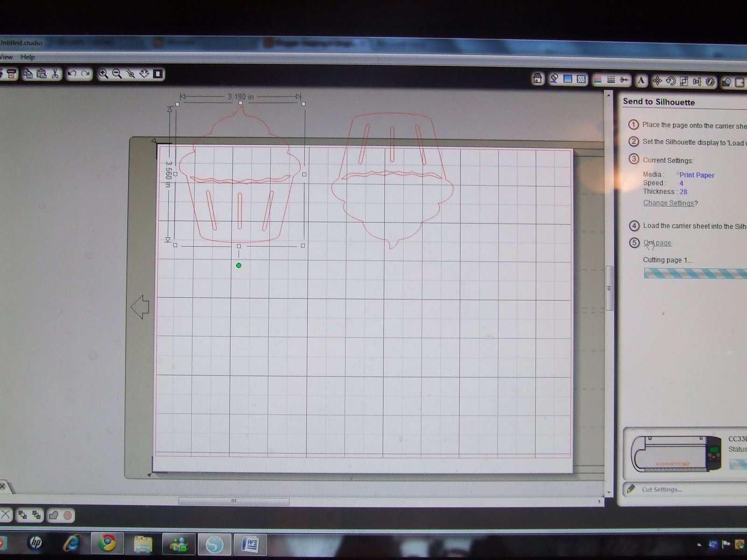Click the scroll up arrow of canvas
Image resolution: width=747 pixels, height=560 pixels.
point(608,95)
